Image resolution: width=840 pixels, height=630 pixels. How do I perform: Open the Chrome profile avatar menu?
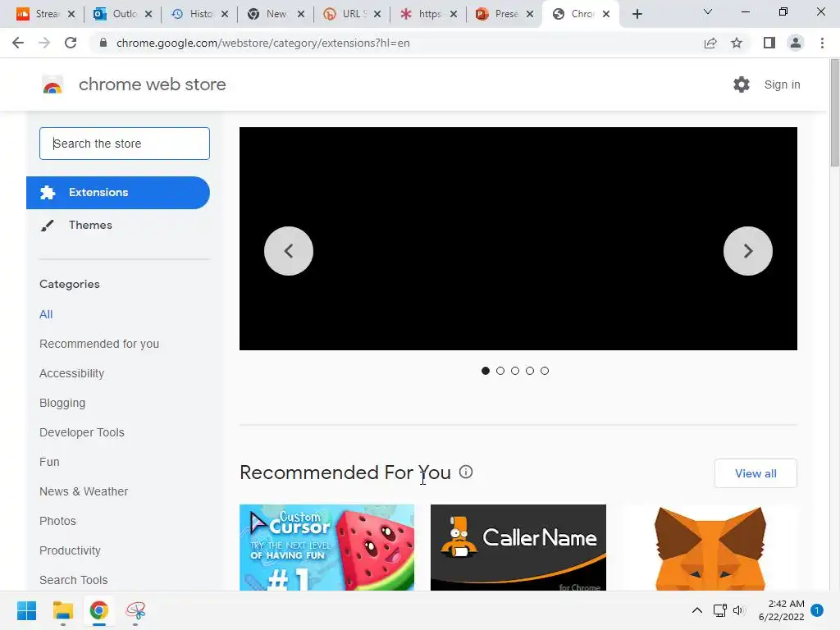click(x=796, y=43)
